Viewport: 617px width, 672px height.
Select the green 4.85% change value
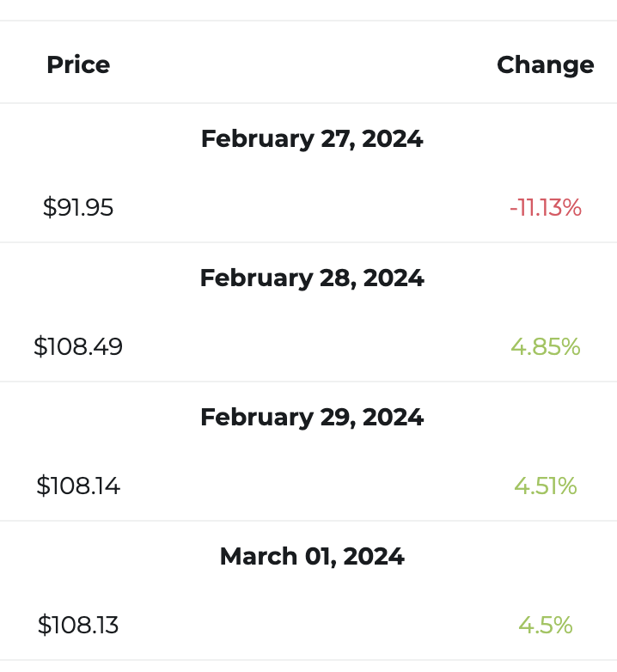click(x=545, y=347)
